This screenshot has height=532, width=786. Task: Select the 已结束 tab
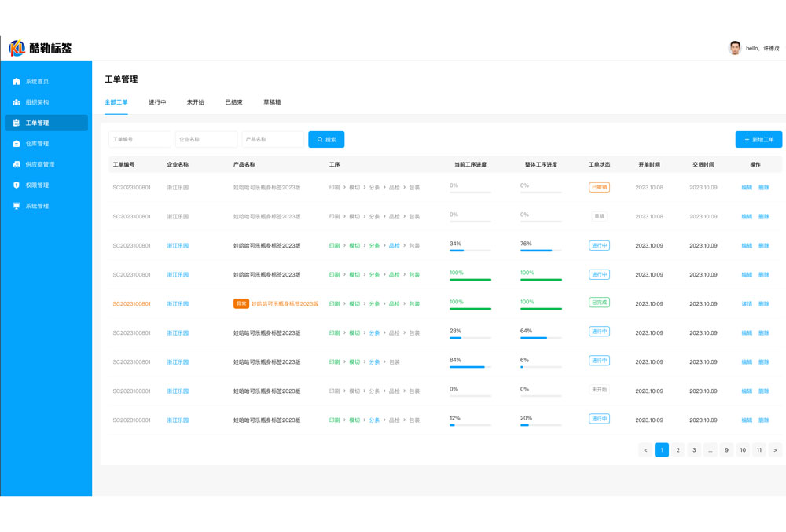pos(233,102)
